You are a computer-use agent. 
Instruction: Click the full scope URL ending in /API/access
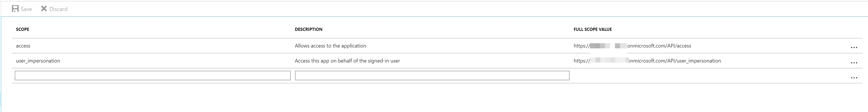[x=632, y=46]
